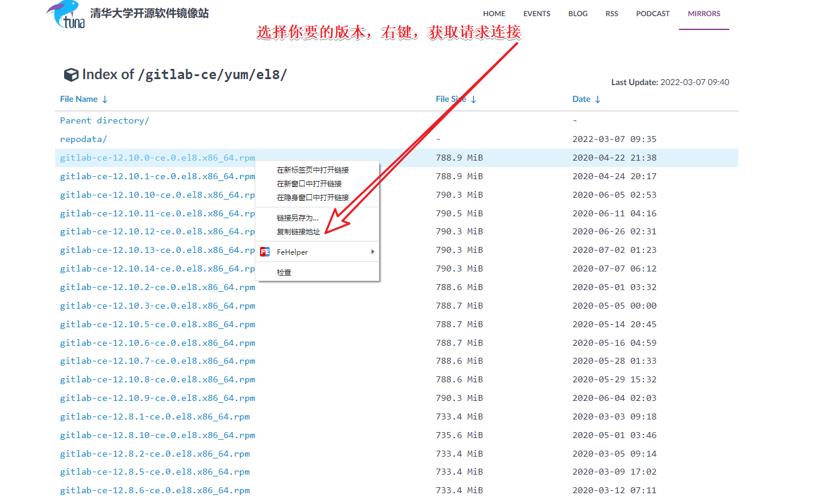Click date cell 2020-03-12 07:11
This screenshot has width=830, height=504.
pos(614,490)
